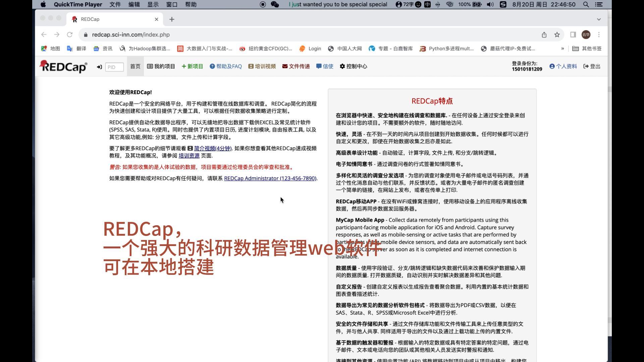
Task: Click the address bar URL
Action: (x=131, y=35)
